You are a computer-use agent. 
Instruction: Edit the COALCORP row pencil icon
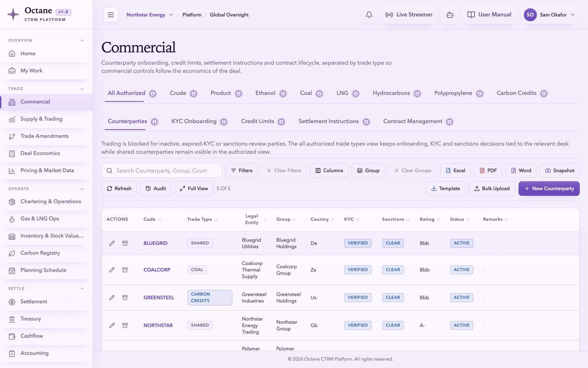(x=112, y=270)
